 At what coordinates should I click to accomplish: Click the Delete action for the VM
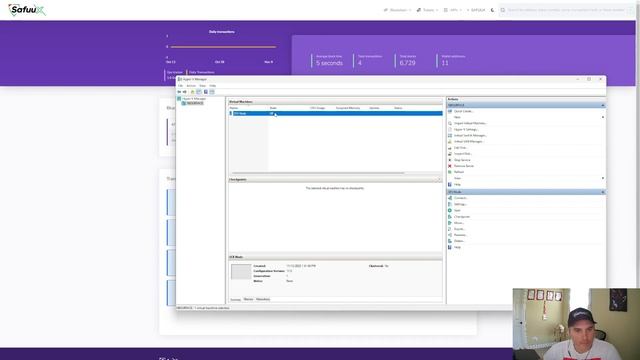459,241
